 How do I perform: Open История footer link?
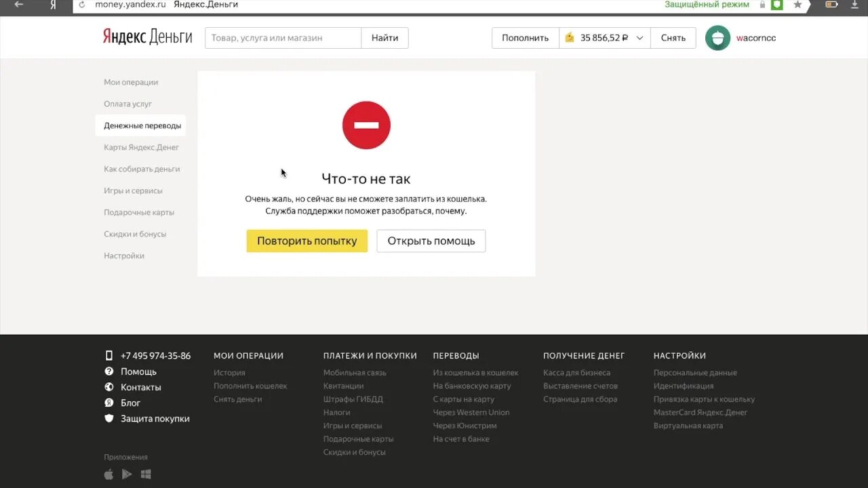click(229, 373)
